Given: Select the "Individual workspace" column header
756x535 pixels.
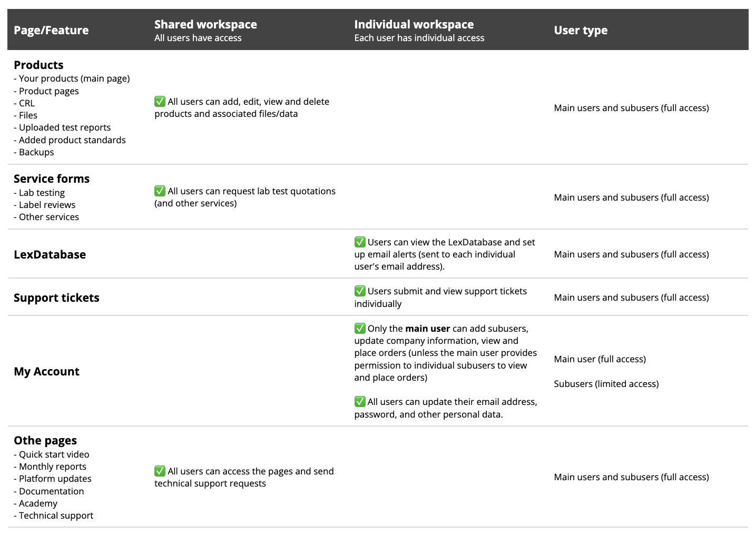Looking at the screenshot, I should pyautogui.click(x=414, y=25).
